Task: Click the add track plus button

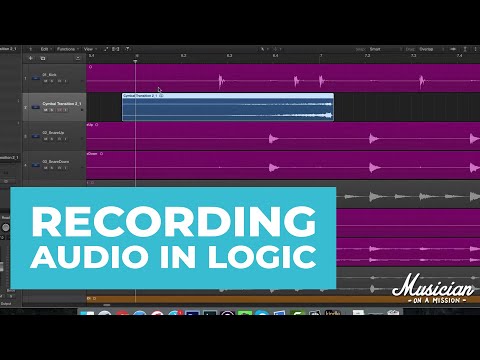Action: [31, 58]
